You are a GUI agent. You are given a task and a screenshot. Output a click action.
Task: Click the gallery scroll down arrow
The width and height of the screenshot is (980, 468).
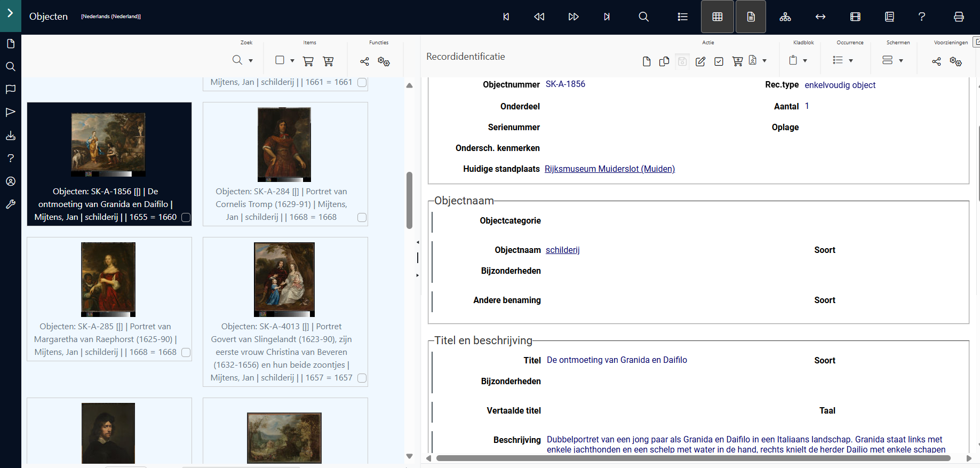[409, 456]
